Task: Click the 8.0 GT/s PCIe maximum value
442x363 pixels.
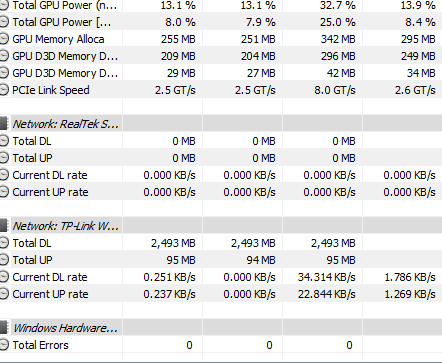Action: [x=335, y=90]
